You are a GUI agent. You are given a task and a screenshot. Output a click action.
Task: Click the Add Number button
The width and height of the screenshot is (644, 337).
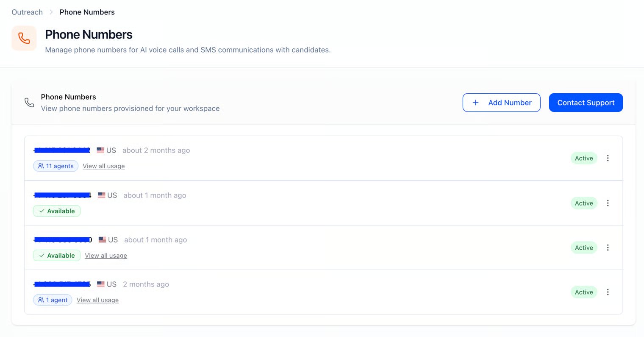(x=501, y=103)
